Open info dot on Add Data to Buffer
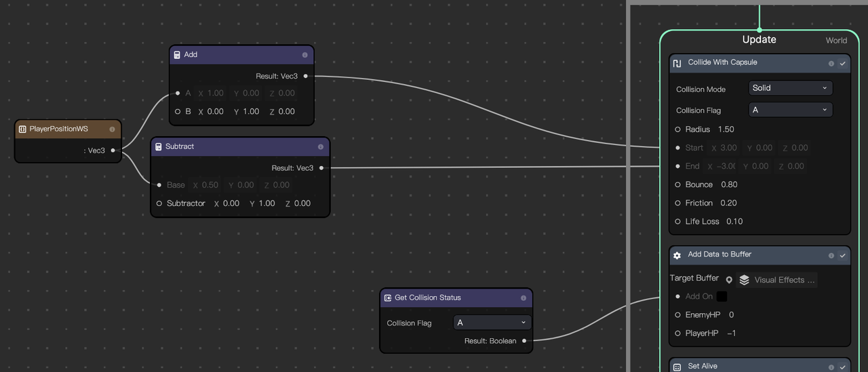Screen dimensions: 868x372 [831, 255]
